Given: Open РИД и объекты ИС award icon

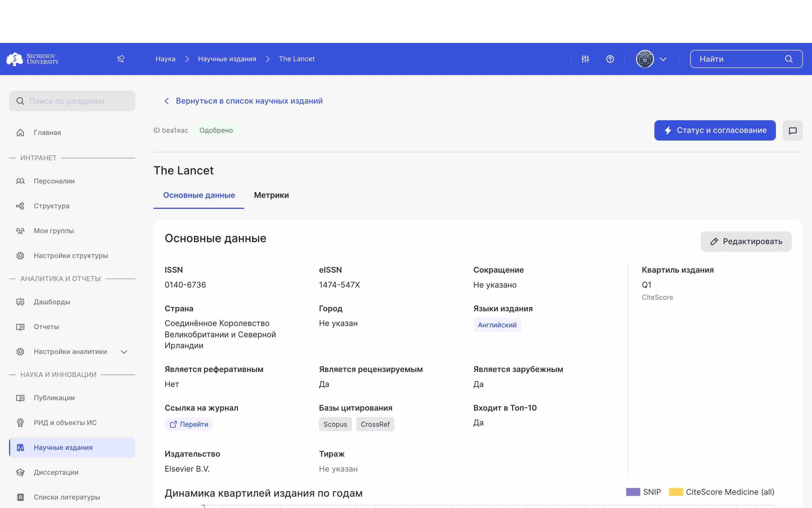Looking at the screenshot, I should [x=20, y=423].
